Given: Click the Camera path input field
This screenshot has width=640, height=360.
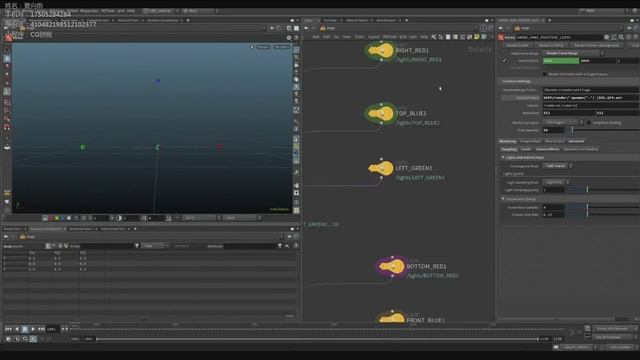Looking at the screenshot, I should click(x=591, y=105).
